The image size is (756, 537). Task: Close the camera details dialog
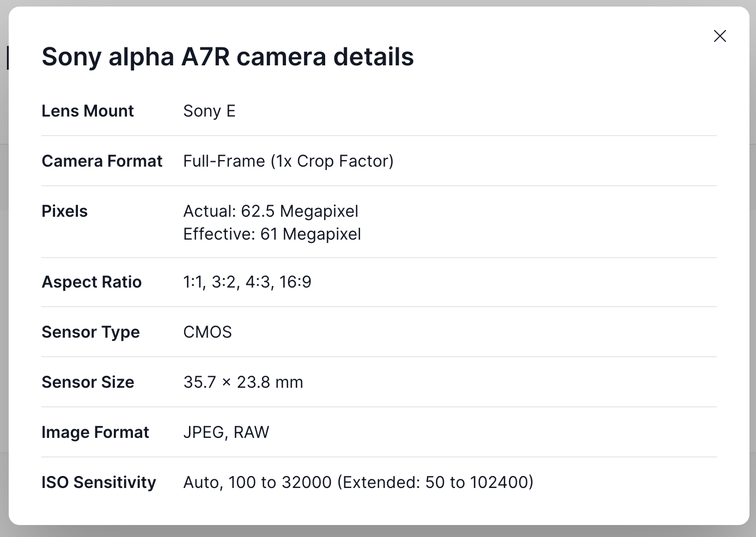[720, 36]
